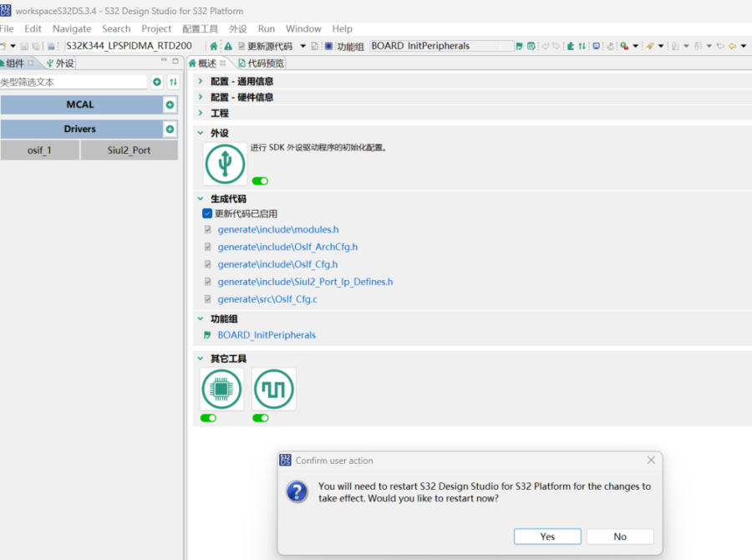Viewport: 752px width, 560px height.
Task: Minimize the 组件 panel
Action: click(x=164, y=60)
